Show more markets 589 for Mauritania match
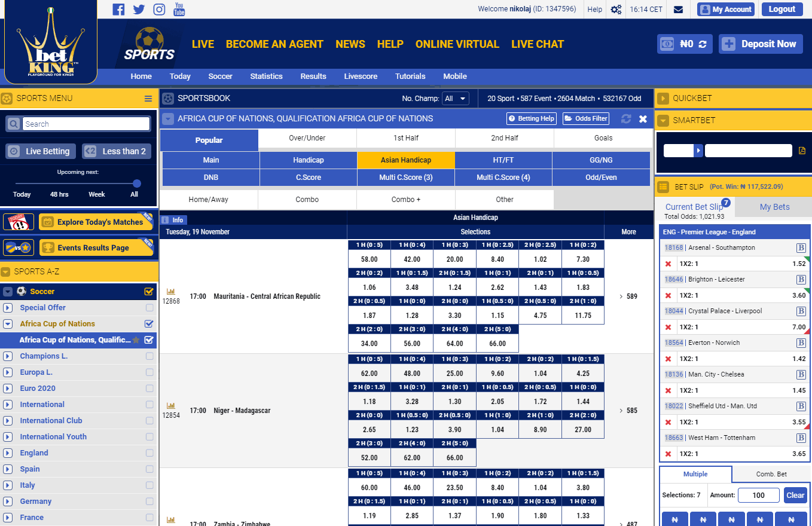 point(628,296)
